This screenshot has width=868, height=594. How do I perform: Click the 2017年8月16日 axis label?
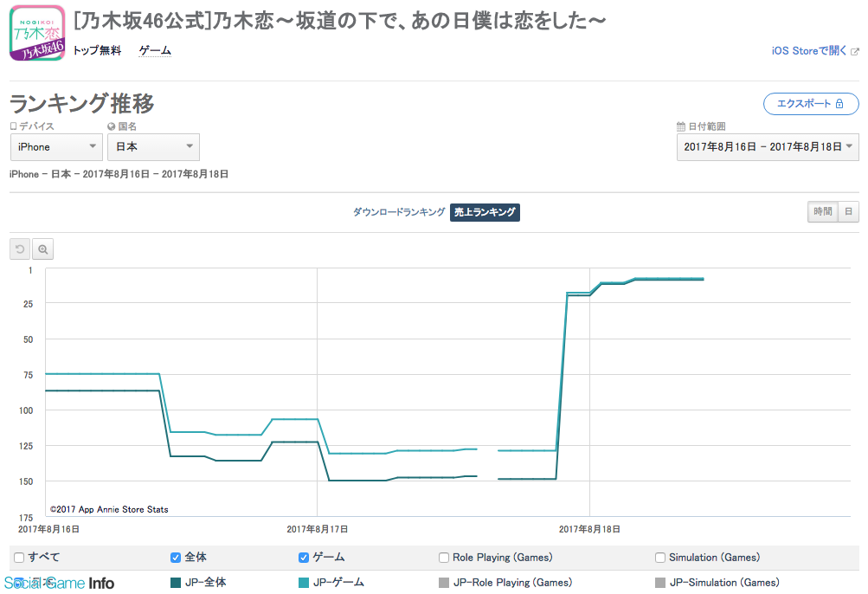tap(48, 529)
